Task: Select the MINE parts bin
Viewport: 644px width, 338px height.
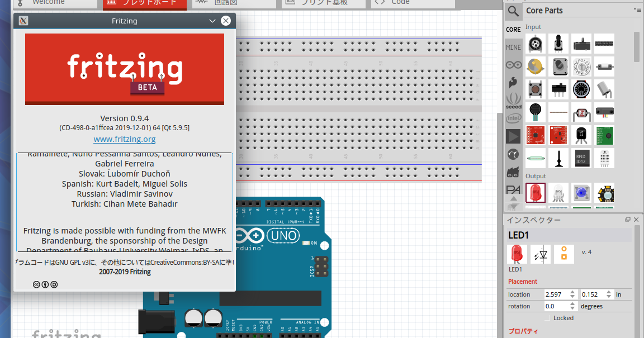Action: pyautogui.click(x=513, y=47)
